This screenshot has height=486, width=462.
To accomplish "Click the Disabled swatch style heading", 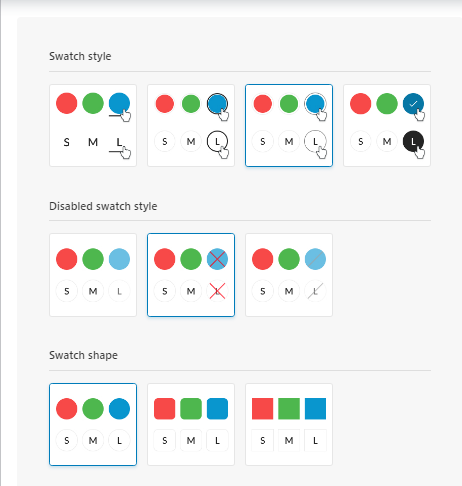I will pyautogui.click(x=103, y=206).
